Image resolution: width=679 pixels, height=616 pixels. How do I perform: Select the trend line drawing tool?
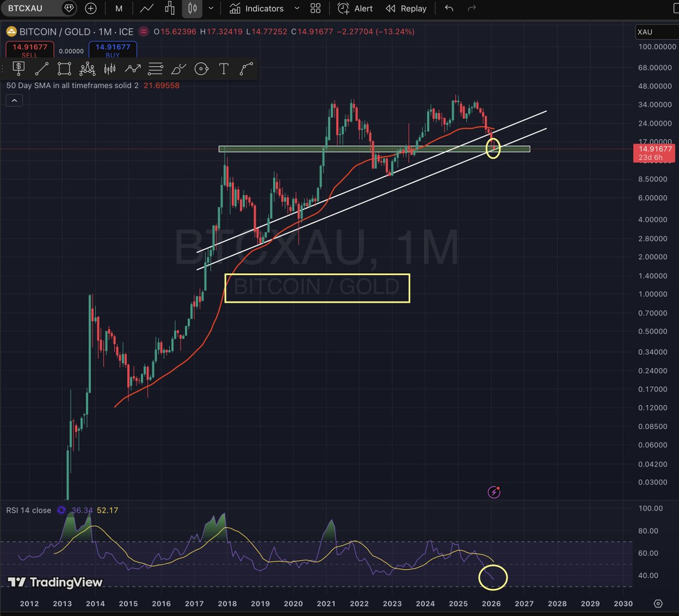42,69
